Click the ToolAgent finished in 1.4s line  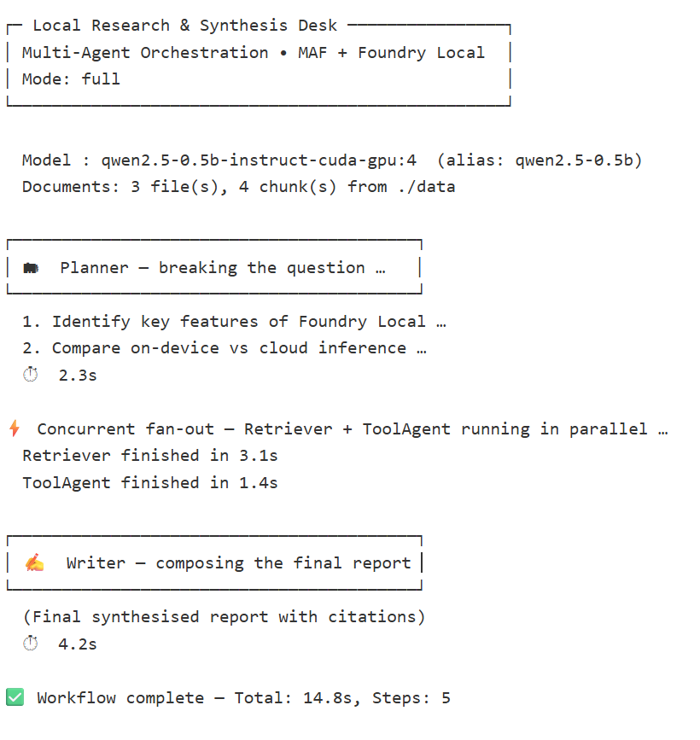pos(150,482)
